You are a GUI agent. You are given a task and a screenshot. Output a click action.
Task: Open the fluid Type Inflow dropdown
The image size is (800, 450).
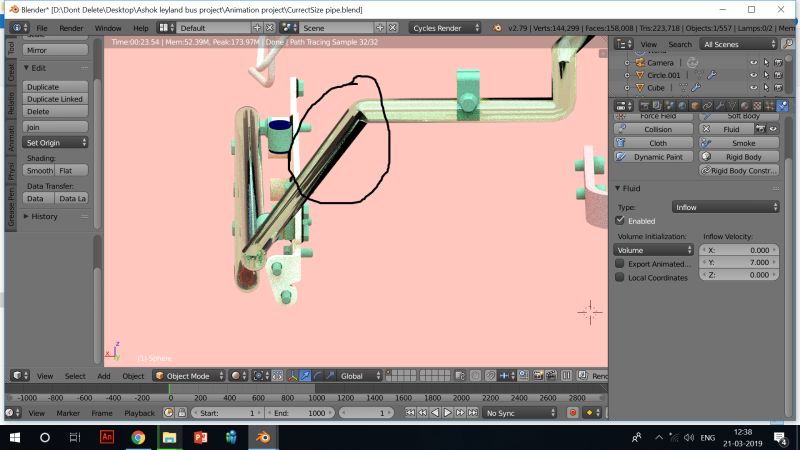(x=726, y=207)
